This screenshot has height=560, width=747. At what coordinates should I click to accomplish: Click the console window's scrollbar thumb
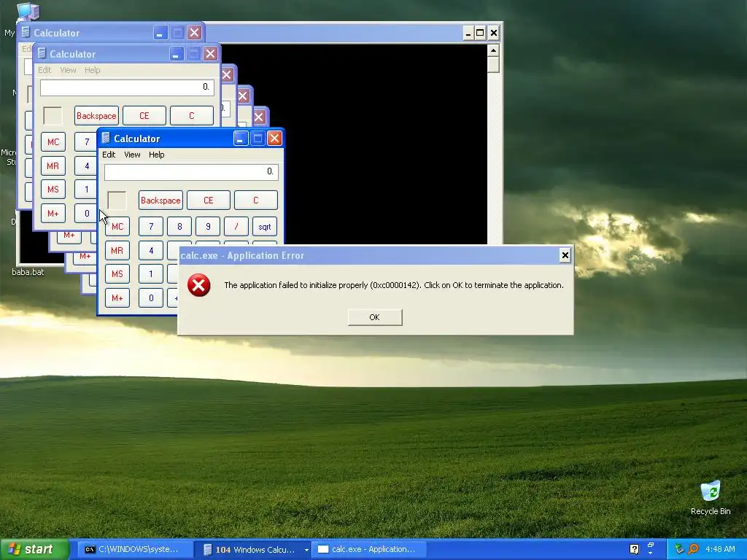click(x=494, y=65)
